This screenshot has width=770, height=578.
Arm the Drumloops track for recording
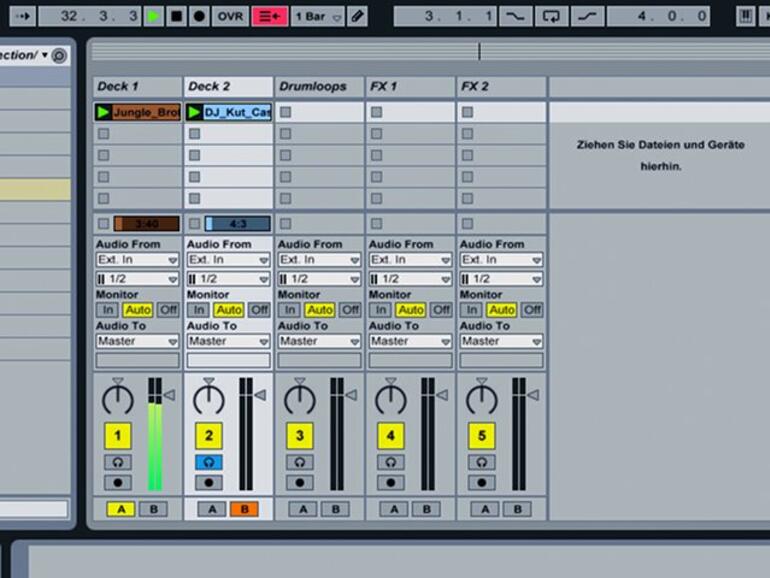[x=300, y=482]
